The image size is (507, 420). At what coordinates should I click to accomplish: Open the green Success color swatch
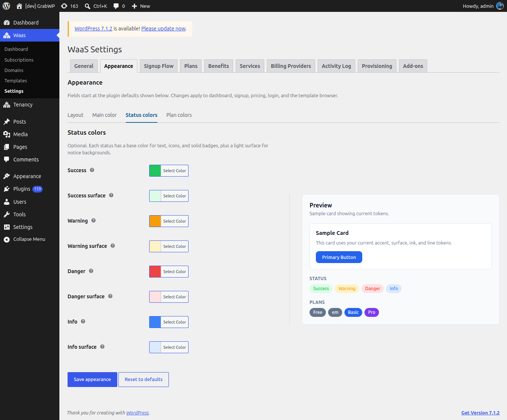[155, 171]
